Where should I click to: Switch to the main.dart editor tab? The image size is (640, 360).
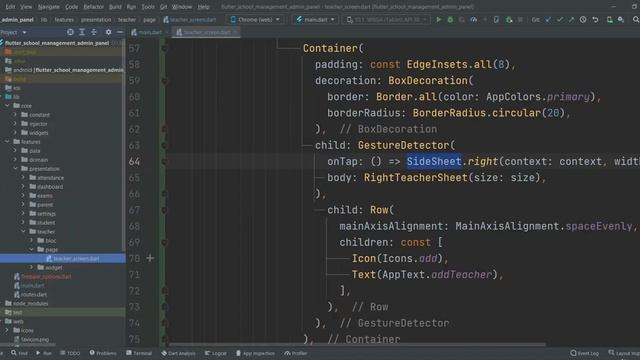[149, 32]
